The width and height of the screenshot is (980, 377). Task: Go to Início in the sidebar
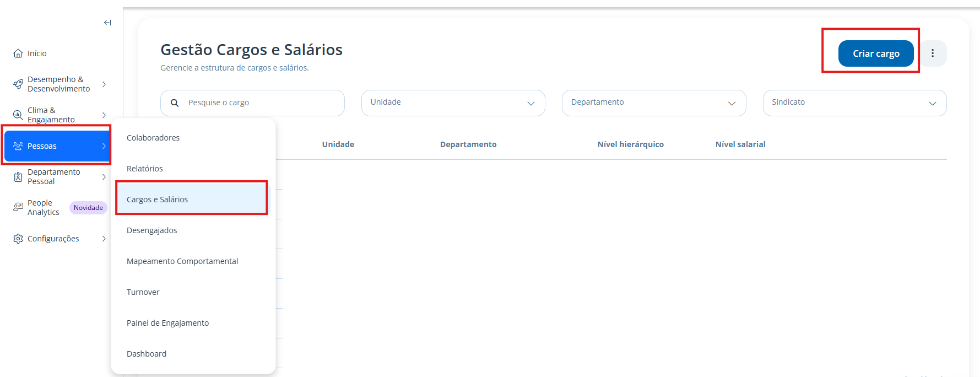[x=37, y=53]
